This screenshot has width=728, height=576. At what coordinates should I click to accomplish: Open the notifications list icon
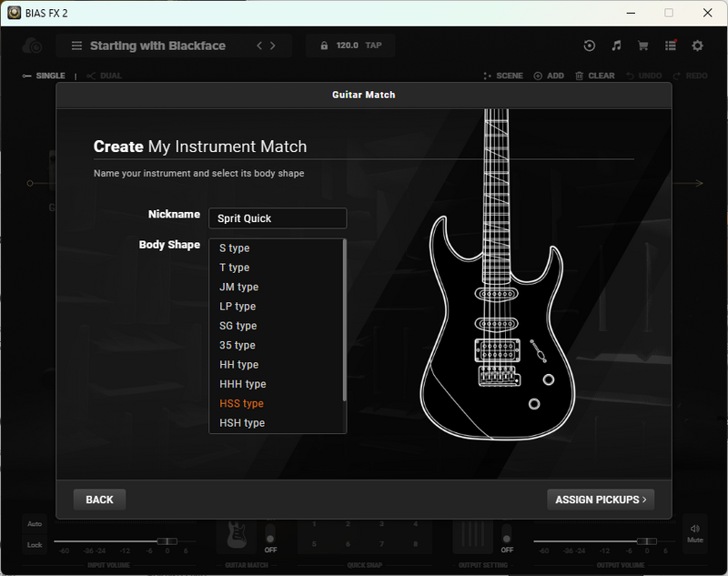(671, 45)
